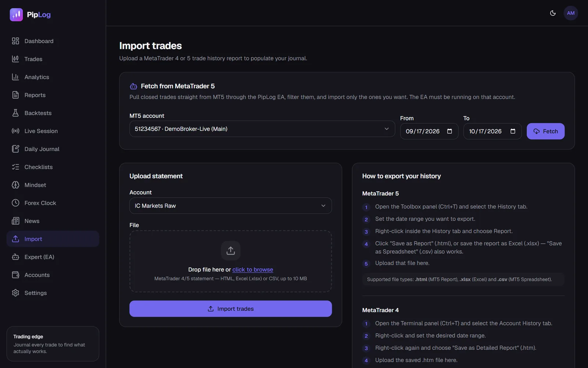
Task: Click the Live Session broadcast icon
Action: tap(15, 131)
